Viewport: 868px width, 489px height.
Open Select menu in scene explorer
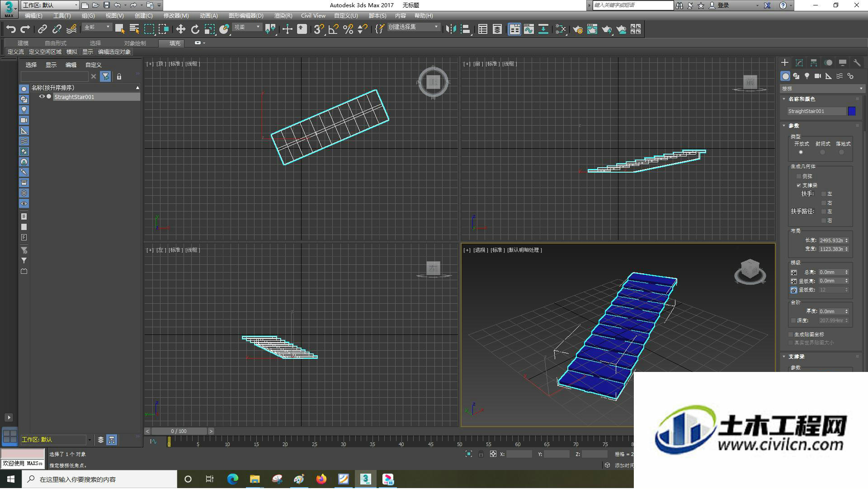pyautogui.click(x=31, y=65)
